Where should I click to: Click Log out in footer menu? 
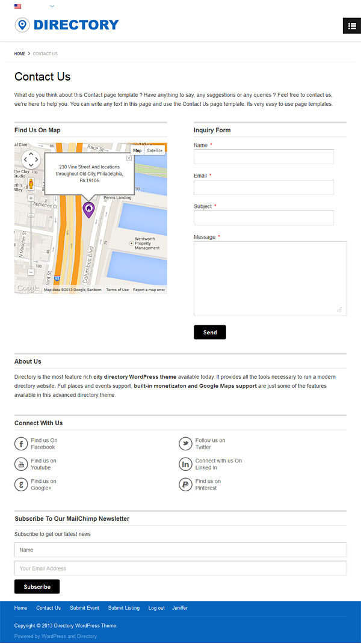pos(156,608)
